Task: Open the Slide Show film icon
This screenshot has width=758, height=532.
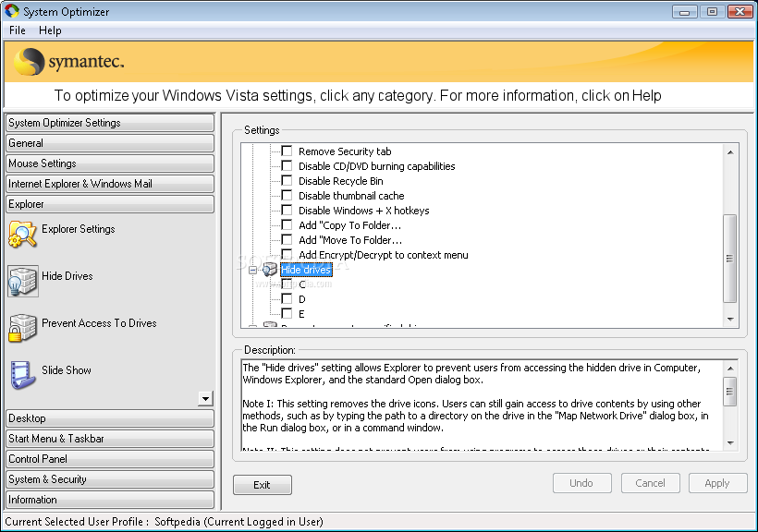Action: 22,374
